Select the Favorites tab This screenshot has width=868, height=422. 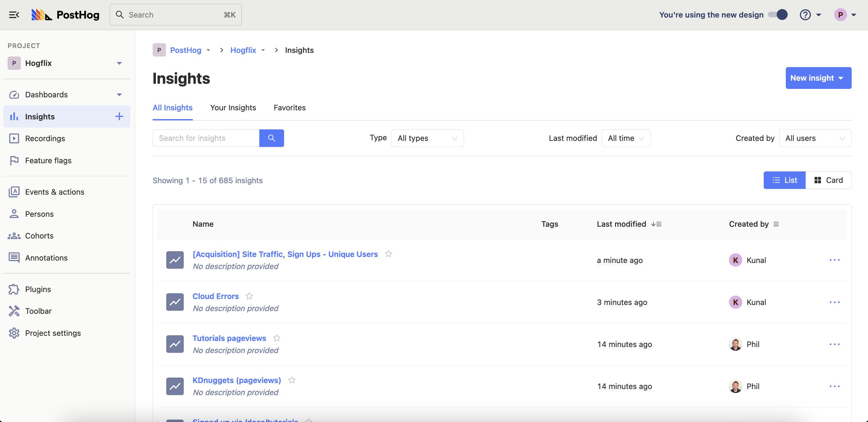290,108
